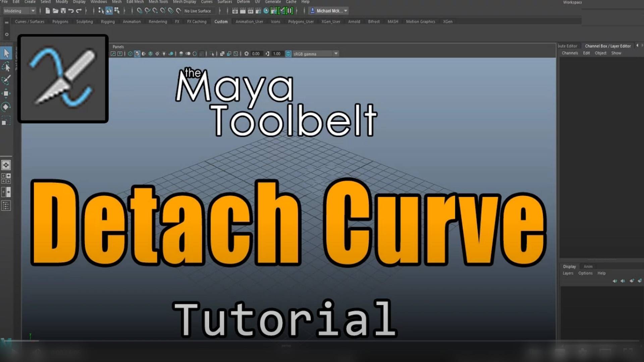
Task: Open the Curves menu
Action: pyautogui.click(x=207, y=2)
